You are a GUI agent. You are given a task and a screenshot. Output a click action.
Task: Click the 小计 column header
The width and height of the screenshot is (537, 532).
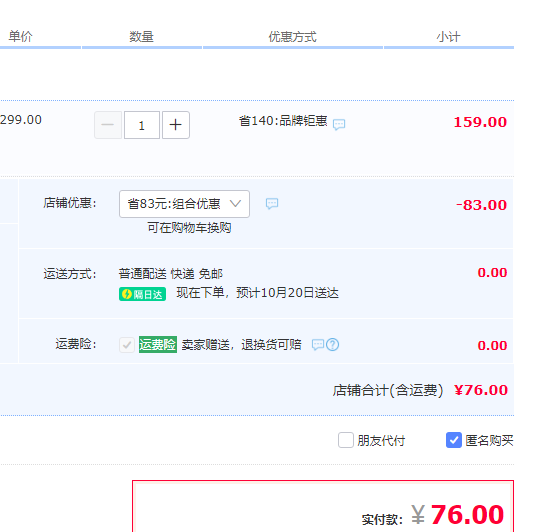point(449,37)
